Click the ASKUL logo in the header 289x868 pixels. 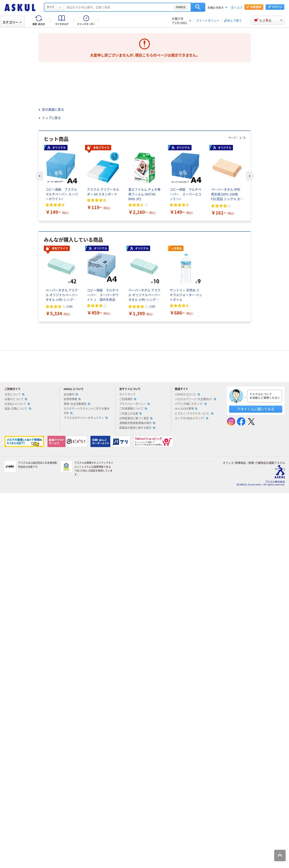pyautogui.click(x=20, y=7)
